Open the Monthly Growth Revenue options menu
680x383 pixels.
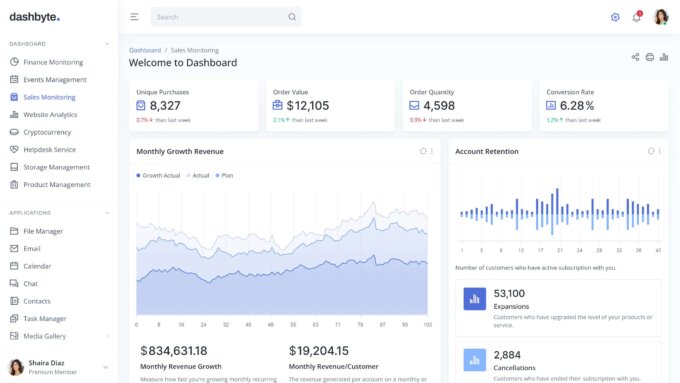(432, 151)
